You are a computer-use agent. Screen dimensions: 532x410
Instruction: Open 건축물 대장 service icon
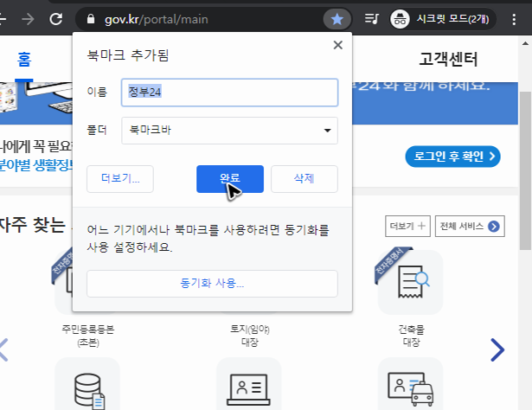[411, 282]
